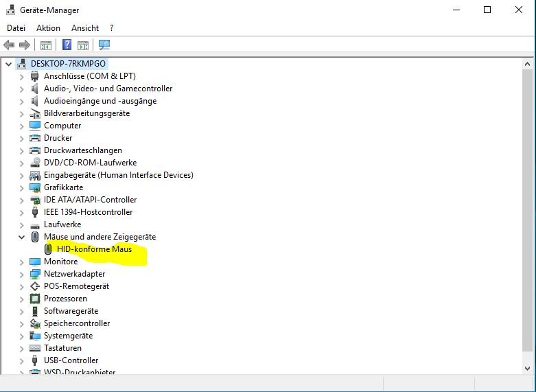Click the mouse icon beside HID-konforme Maus
The width and height of the screenshot is (536, 392).
tap(48, 249)
